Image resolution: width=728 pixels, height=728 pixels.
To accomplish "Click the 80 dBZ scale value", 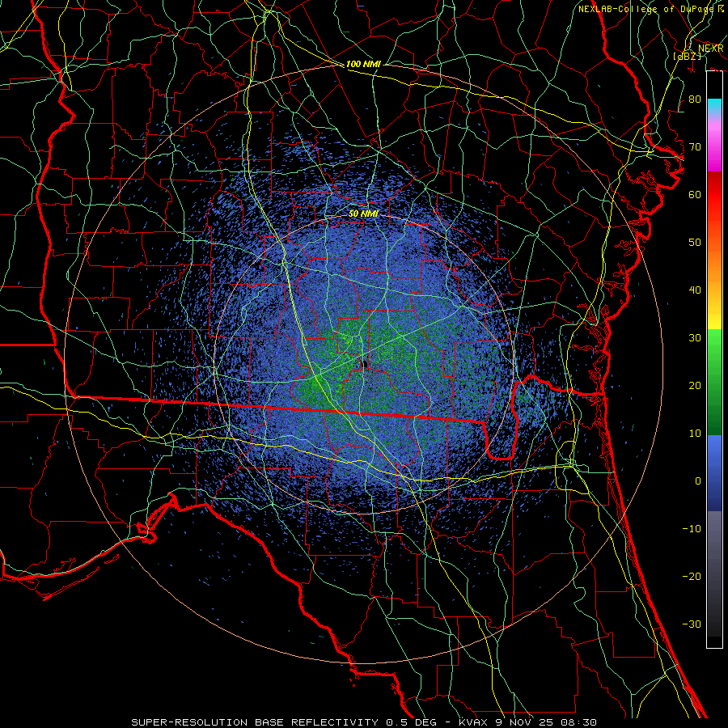I will click(x=695, y=99).
